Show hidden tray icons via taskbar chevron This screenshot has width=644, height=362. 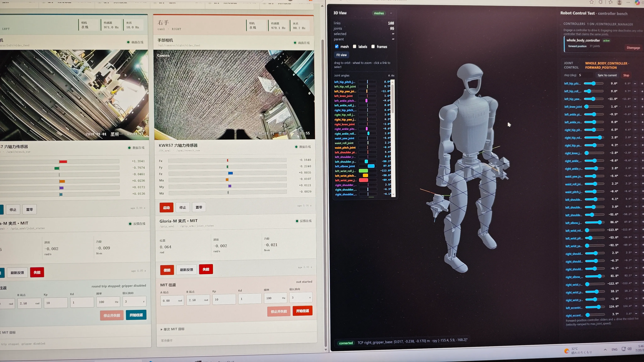(605, 349)
